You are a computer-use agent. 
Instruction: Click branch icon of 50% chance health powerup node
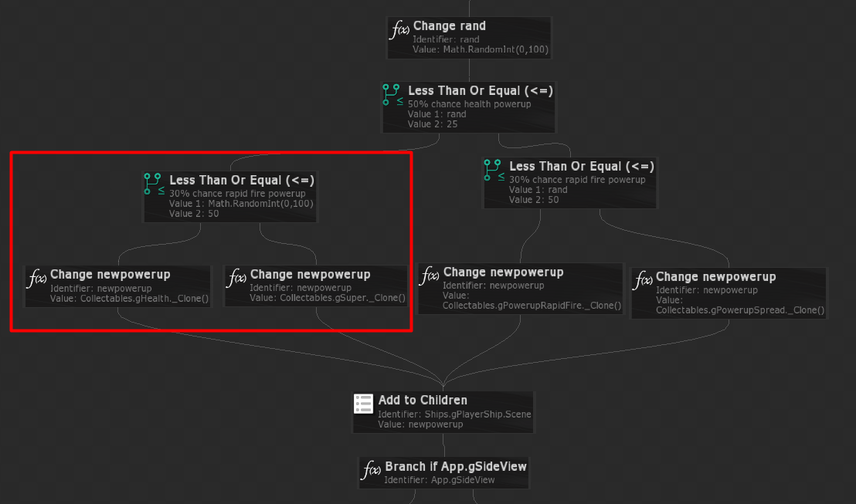point(392,95)
